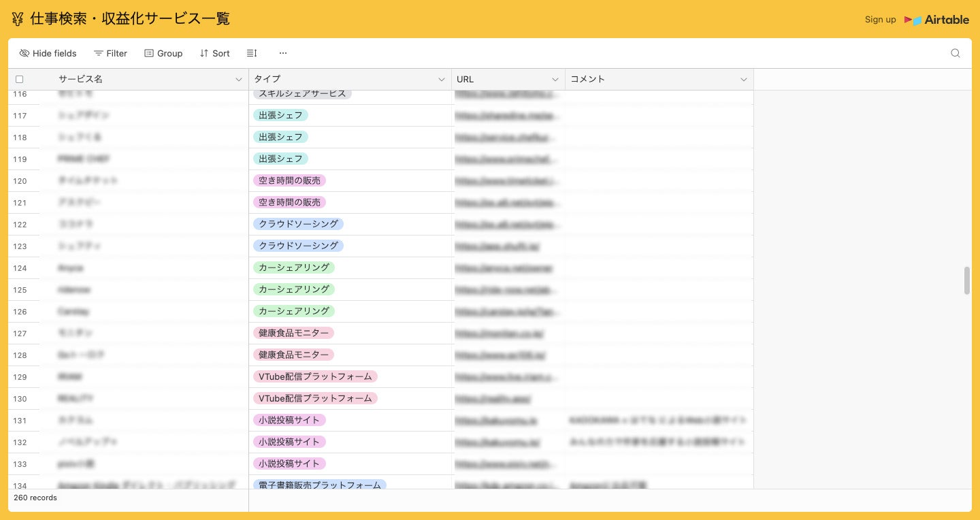The width and height of the screenshot is (980, 520).
Task: Expand the サービス名 column dropdown
Action: tap(239, 79)
